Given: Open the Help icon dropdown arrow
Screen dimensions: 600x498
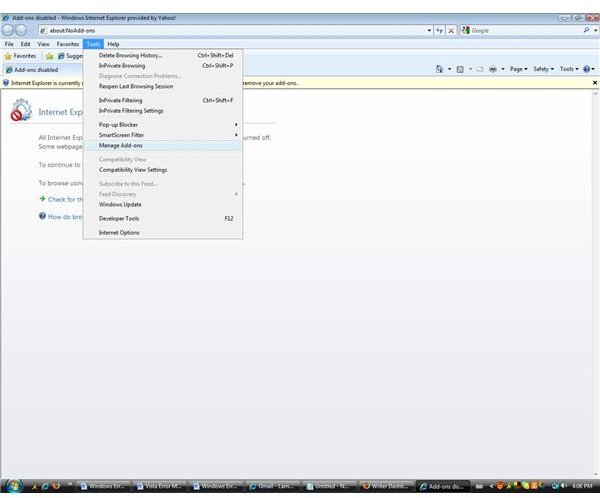Looking at the screenshot, I should tap(593, 69).
